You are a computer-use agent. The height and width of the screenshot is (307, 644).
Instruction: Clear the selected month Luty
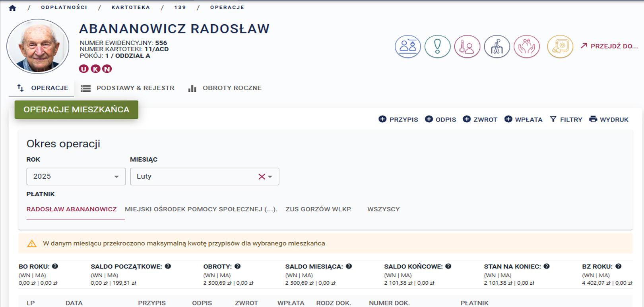pyautogui.click(x=261, y=177)
